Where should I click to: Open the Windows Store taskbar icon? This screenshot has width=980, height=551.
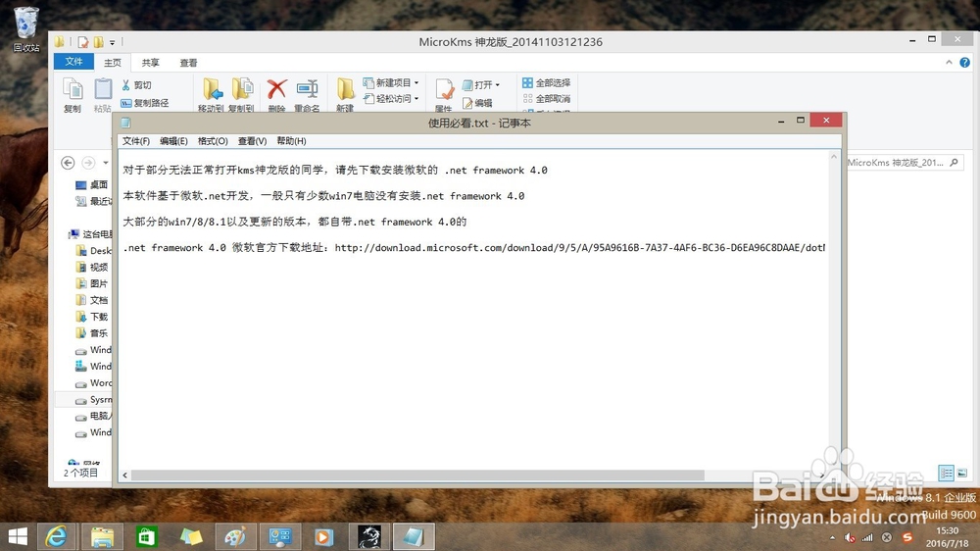(x=146, y=536)
